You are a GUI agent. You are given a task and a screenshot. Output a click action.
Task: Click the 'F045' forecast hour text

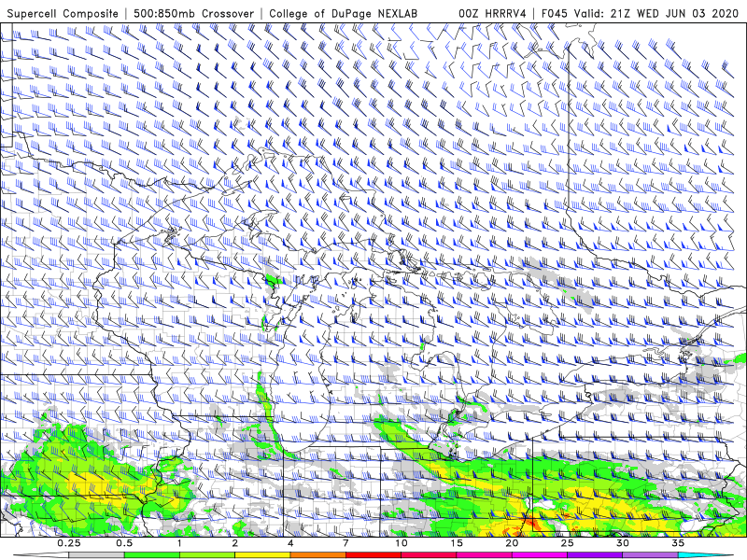coord(555,14)
